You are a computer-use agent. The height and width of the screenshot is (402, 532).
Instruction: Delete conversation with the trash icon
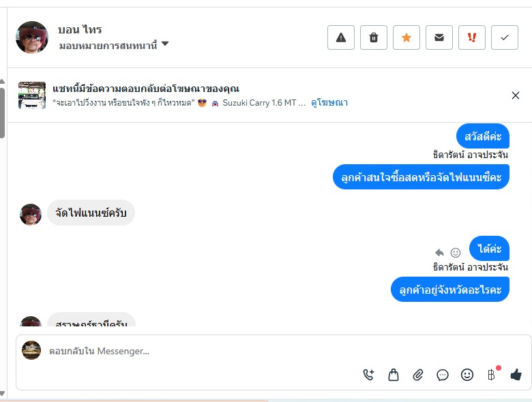pyautogui.click(x=374, y=37)
